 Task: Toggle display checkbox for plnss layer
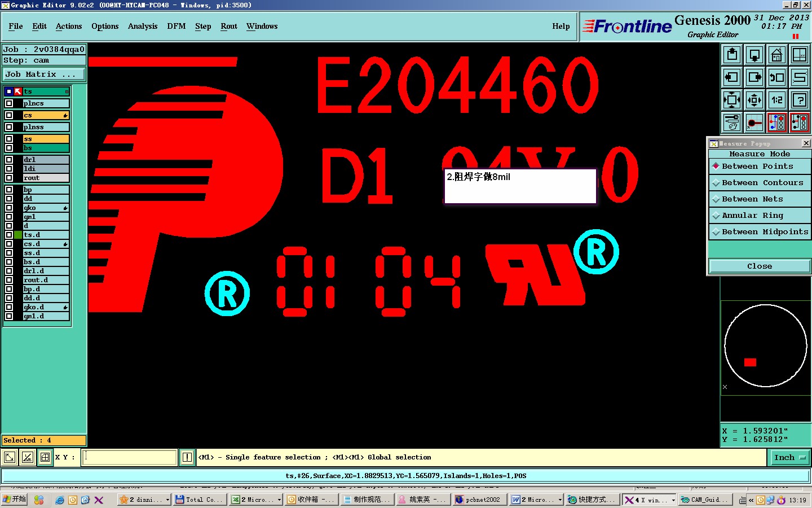9,127
